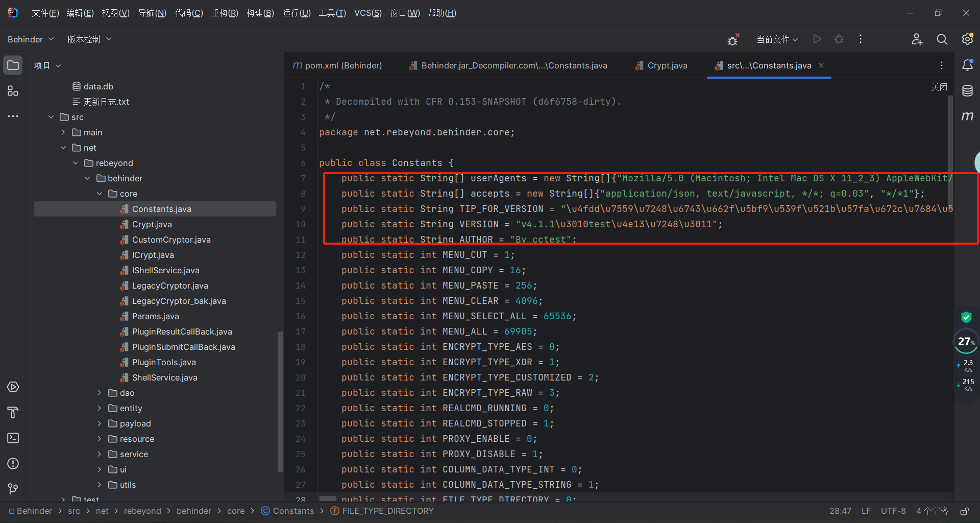
Task: Click the 关闭 link in editor
Action: tap(939, 87)
